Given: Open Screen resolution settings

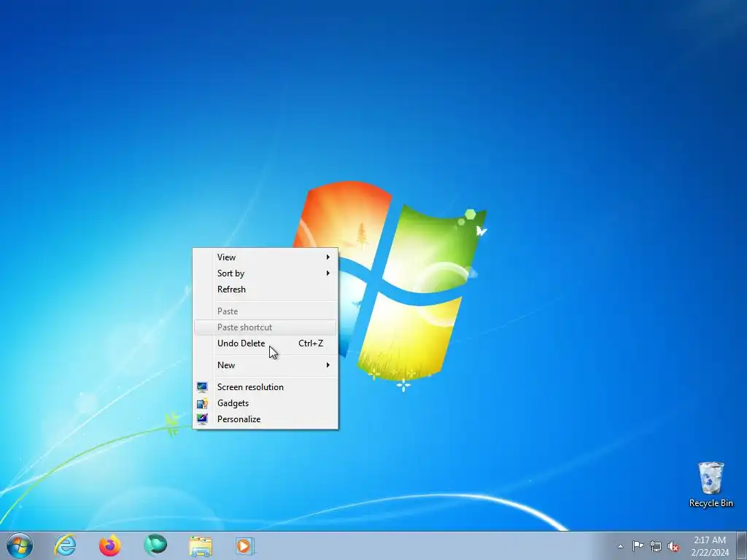Looking at the screenshot, I should pos(266,387).
